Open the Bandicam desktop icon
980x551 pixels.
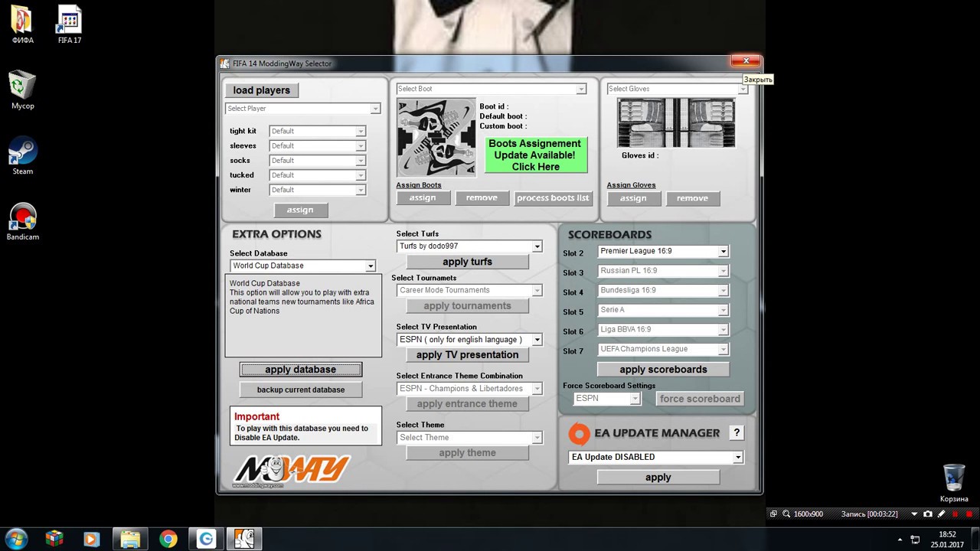click(22, 222)
